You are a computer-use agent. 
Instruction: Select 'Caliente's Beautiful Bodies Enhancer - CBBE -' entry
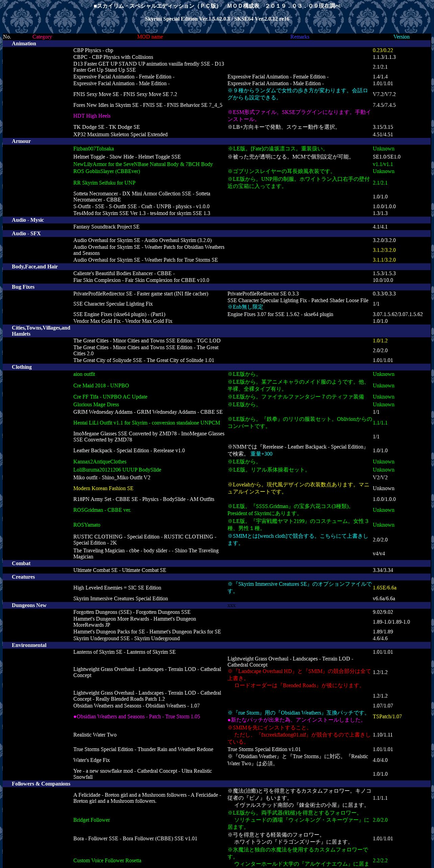[x=124, y=273]
